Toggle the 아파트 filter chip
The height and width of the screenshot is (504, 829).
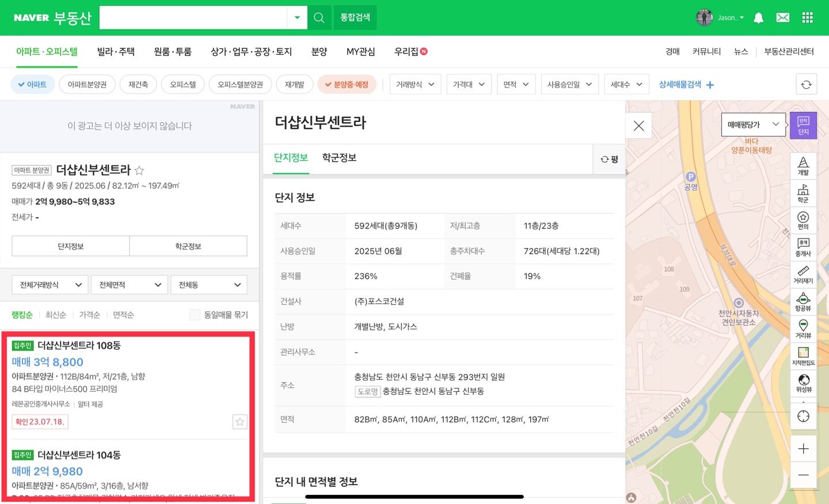(x=33, y=85)
